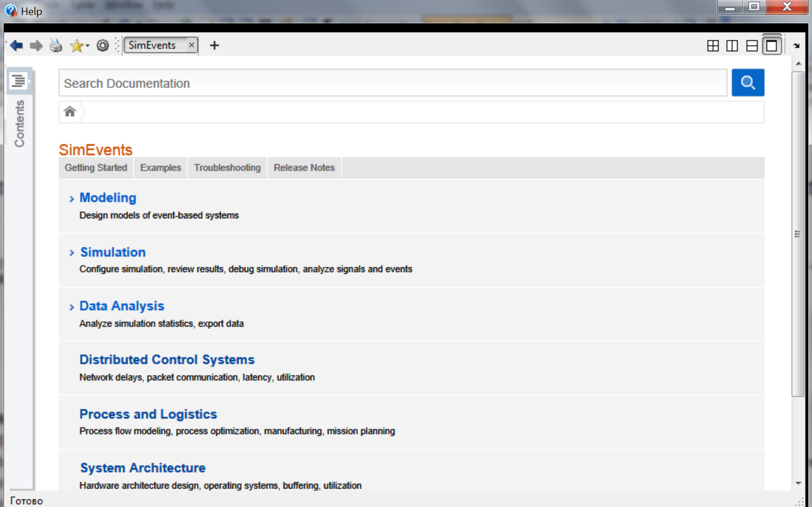This screenshot has height=507, width=812.
Task: Maximize the Help window
Action: [754, 7]
